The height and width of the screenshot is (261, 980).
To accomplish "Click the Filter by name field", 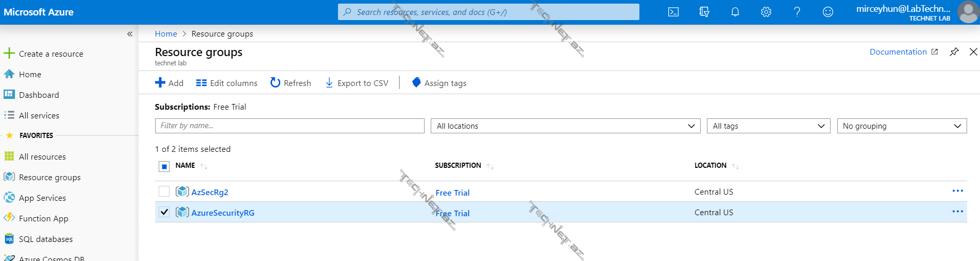I will [290, 126].
